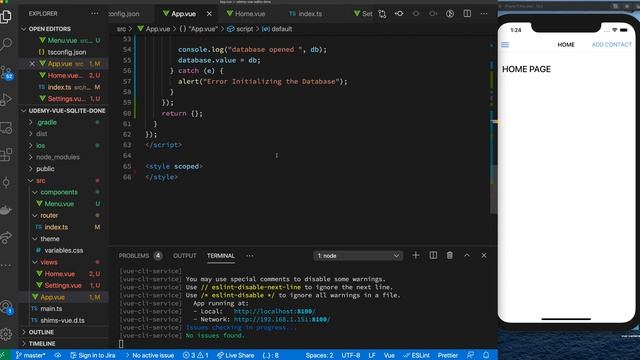The height and width of the screenshot is (360, 640).
Task: Click Prettier in the status bar
Action: coord(447,355)
